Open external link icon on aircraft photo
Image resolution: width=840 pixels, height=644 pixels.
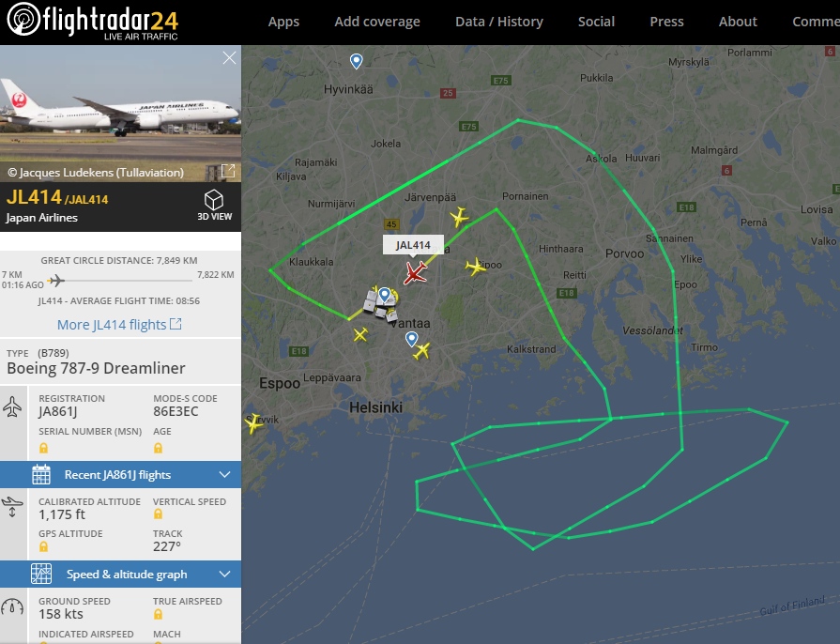pos(228,171)
